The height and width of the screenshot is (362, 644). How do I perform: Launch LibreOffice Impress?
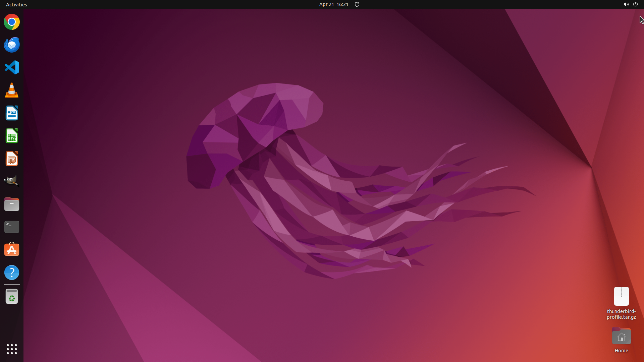pyautogui.click(x=12, y=159)
